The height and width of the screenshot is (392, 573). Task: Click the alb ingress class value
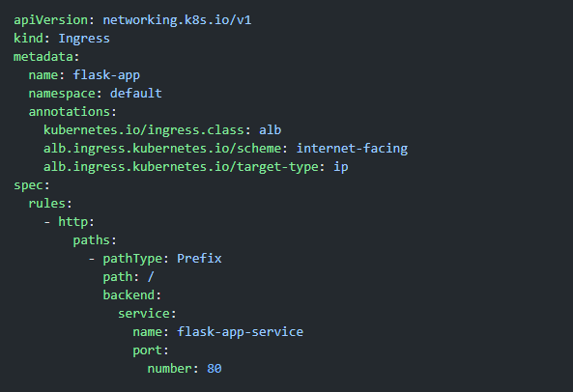click(270, 130)
